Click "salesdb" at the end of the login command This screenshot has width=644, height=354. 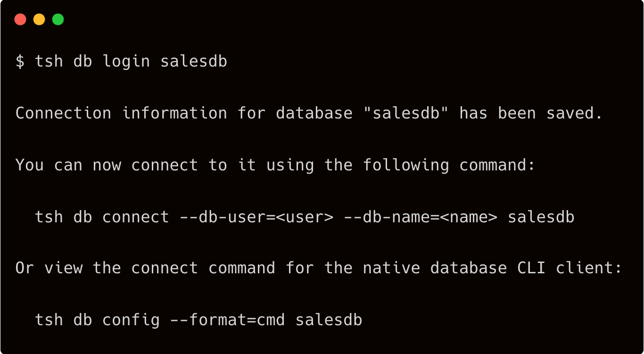click(194, 62)
